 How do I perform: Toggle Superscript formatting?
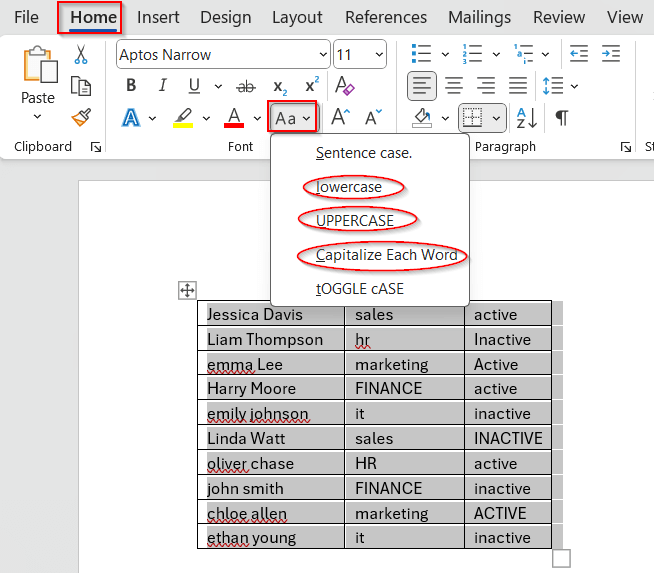[312, 85]
